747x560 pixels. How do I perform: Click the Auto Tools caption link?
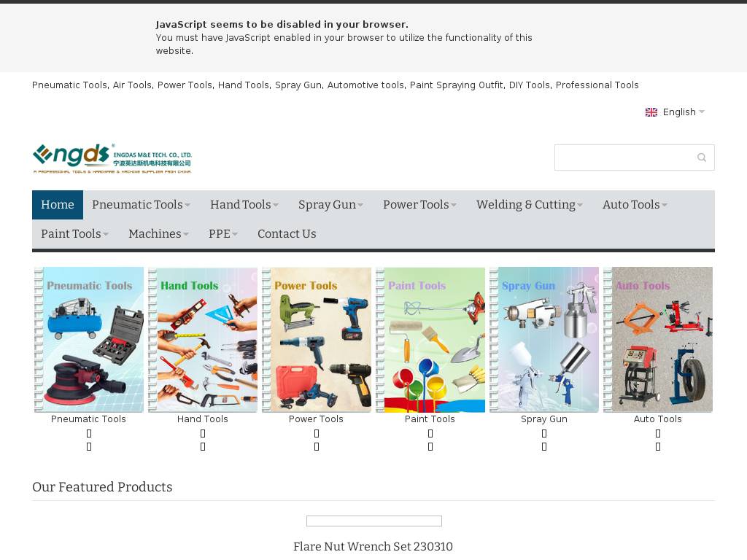[658, 419]
